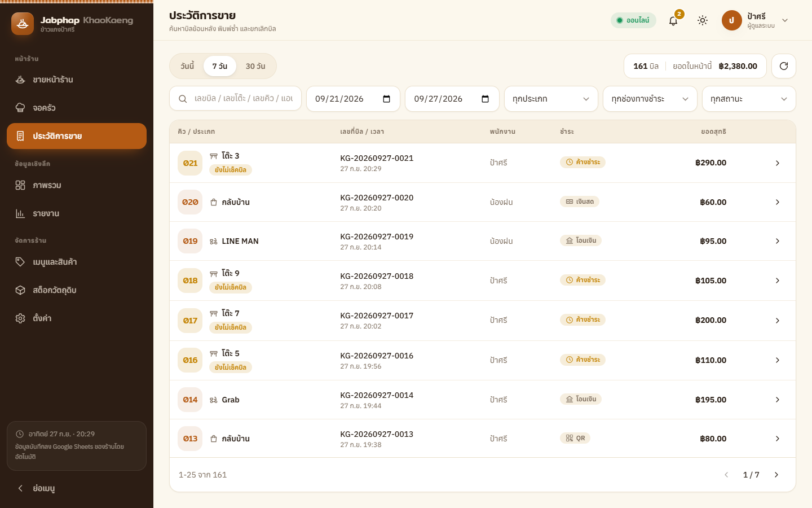Open เมนูและสินค้า in sidebar
This screenshot has width=812, height=508.
tap(77, 262)
